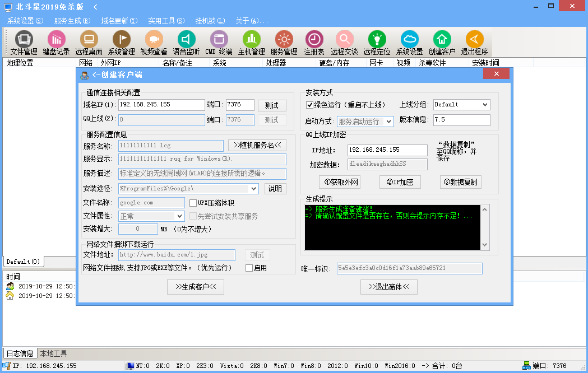Click the 域名IP address input field
This screenshot has height=373, width=588.
(161, 105)
